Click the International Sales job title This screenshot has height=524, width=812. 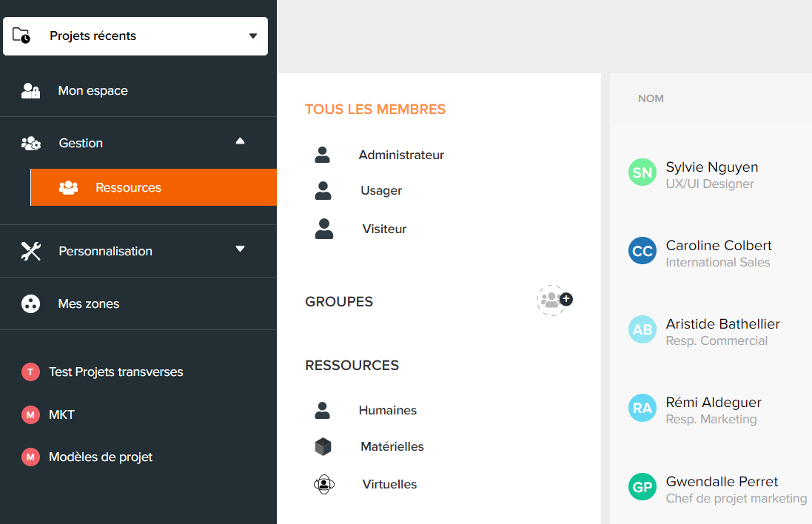coord(718,263)
